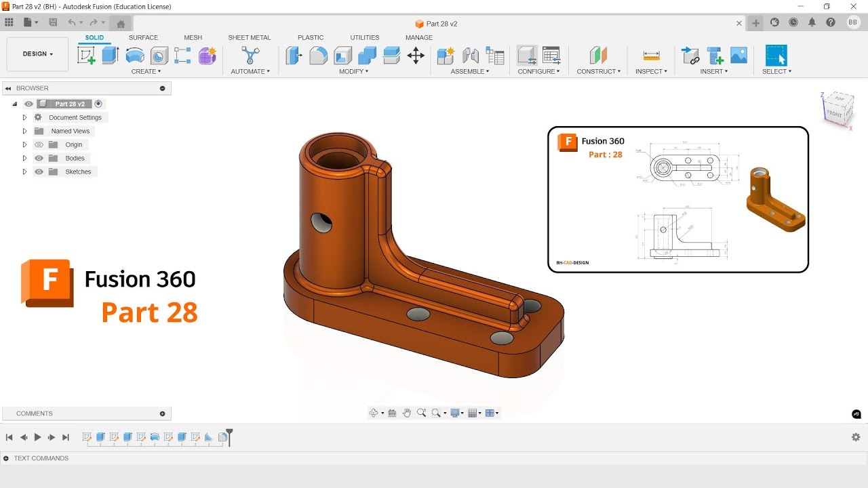Click the Look At tool
This screenshot has height=488, width=868.
(x=392, y=413)
